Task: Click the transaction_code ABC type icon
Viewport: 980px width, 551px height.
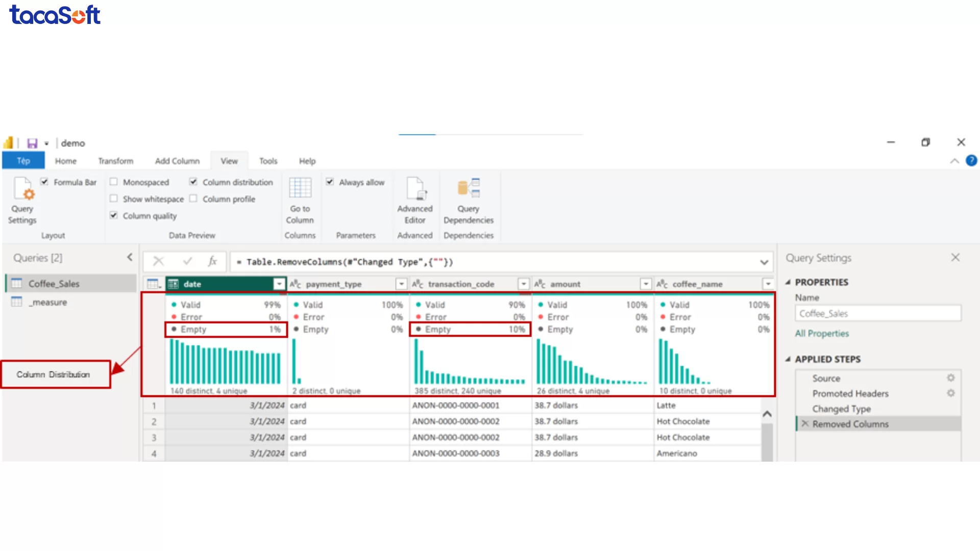Action: point(418,284)
